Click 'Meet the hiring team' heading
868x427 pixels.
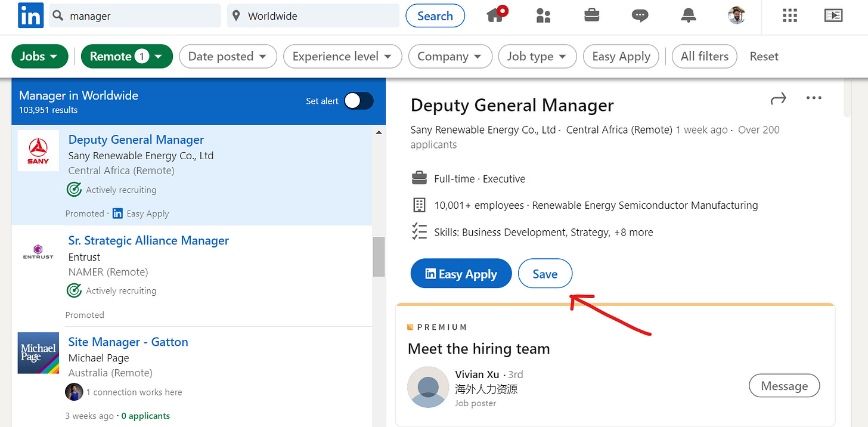coord(479,348)
